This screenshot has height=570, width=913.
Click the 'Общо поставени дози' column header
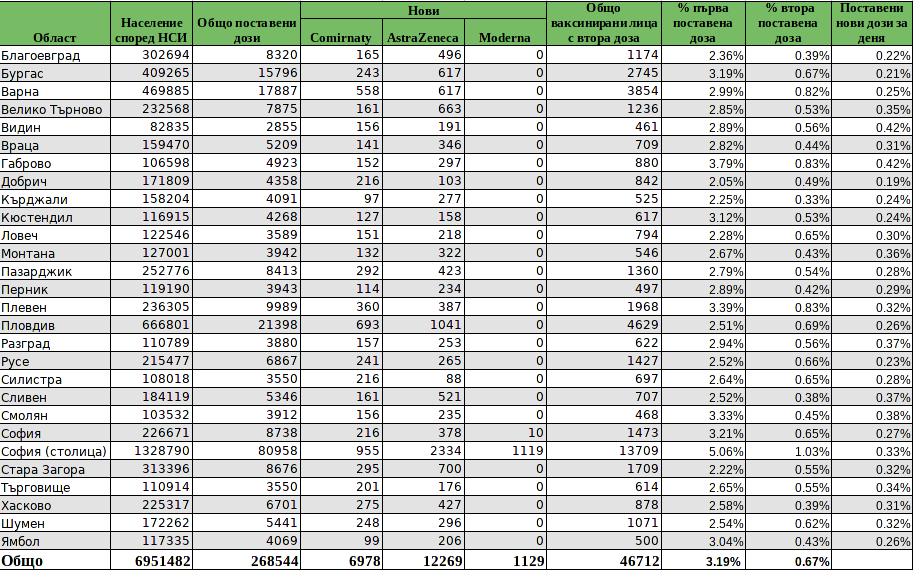tap(246, 30)
